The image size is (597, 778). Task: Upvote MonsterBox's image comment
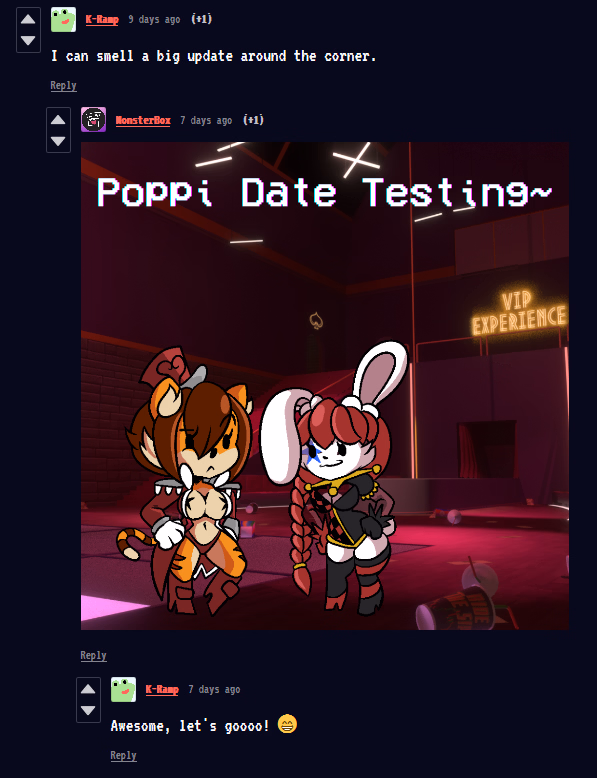click(58, 120)
